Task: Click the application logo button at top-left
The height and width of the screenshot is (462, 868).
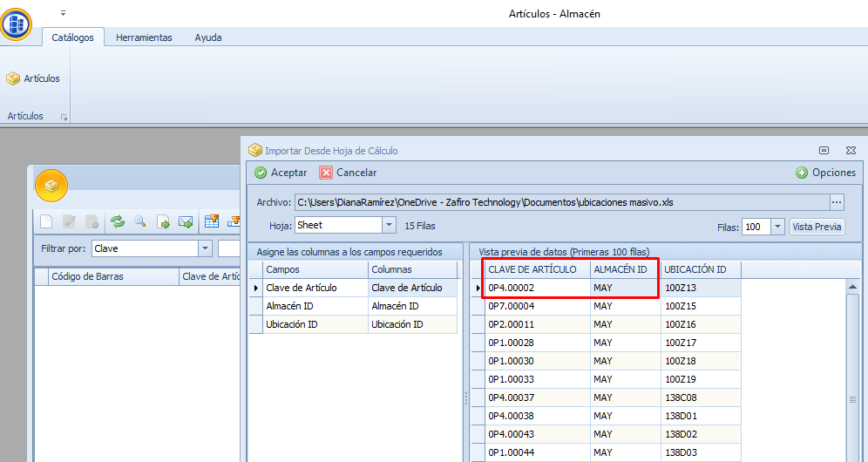Action: pos(17,22)
